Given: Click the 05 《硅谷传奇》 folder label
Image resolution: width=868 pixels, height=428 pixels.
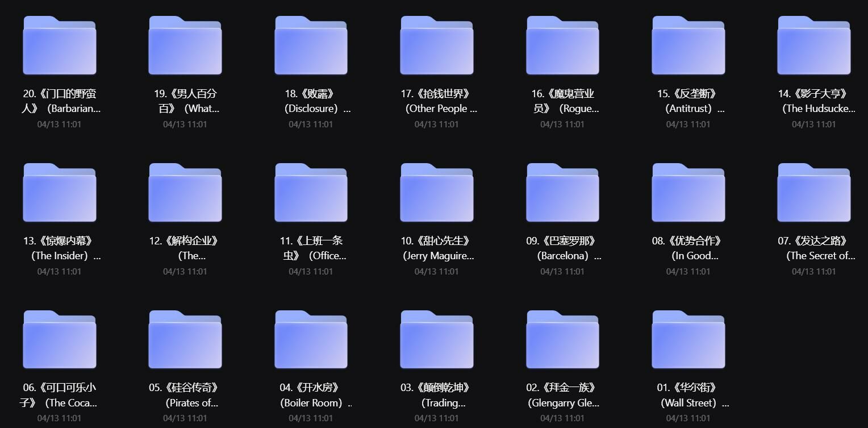Looking at the screenshot, I should (x=185, y=395).
